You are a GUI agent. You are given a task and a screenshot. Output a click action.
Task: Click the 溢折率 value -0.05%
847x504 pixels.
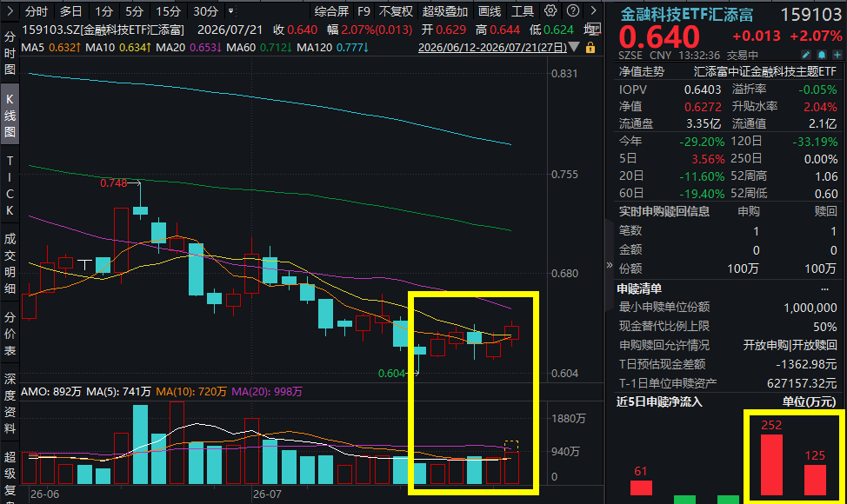pyautogui.click(x=817, y=90)
